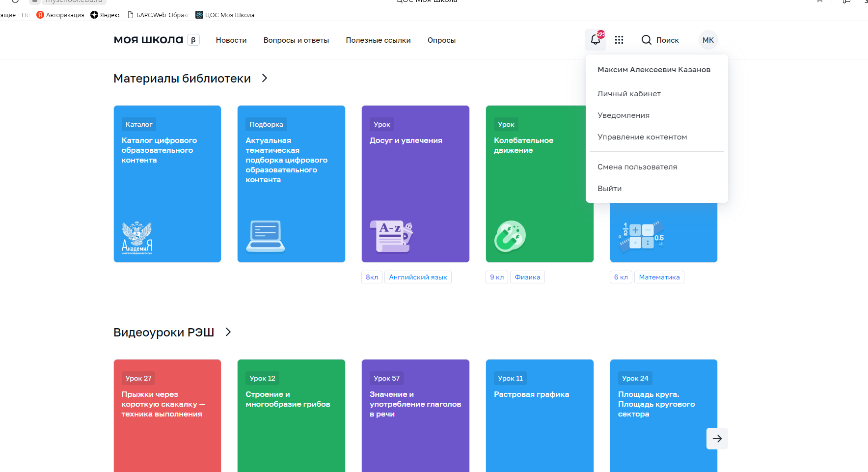Click the magnet icon on Колебательное движение card
This screenshot has width=868, height=472.
[x=510, y=236]
